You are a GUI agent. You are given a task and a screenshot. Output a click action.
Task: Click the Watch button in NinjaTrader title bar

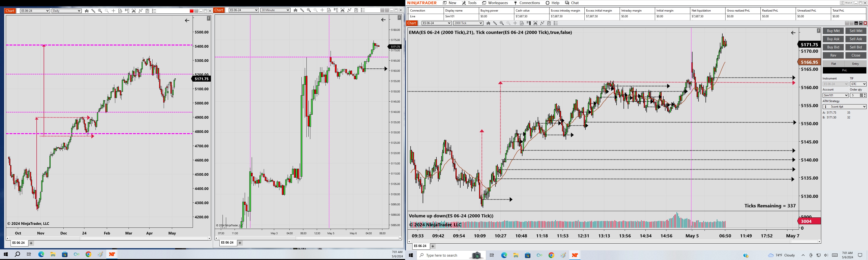click(x=847, y=3)
